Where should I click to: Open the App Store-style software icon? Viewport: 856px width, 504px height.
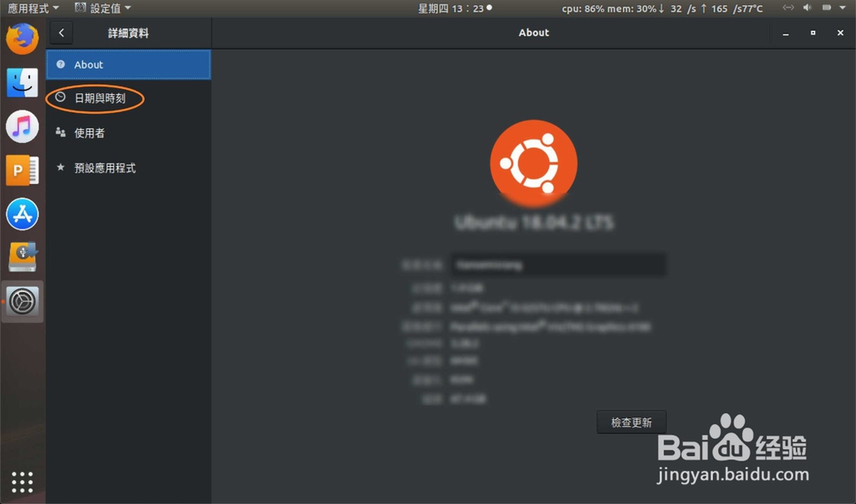22,214
